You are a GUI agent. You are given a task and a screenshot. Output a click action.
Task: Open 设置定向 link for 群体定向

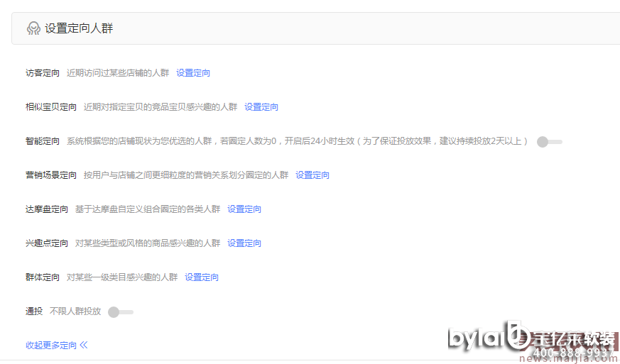[x=202, y=277]
